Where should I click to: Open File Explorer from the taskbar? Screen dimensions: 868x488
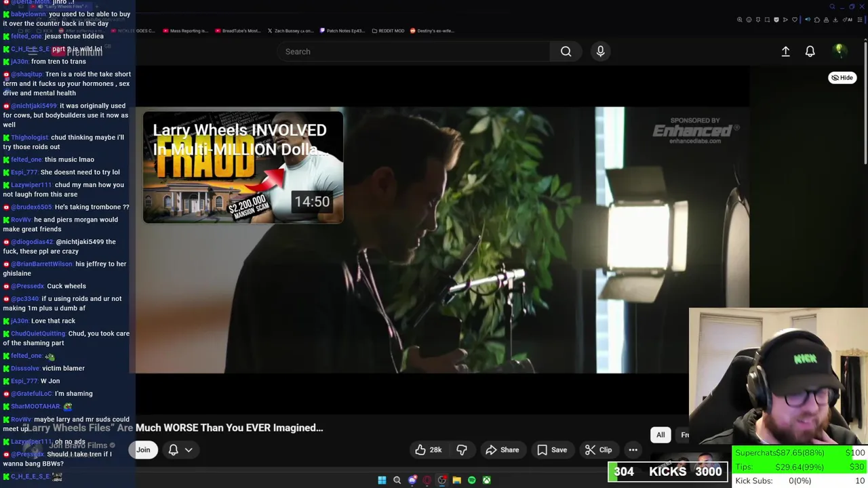[456, 480]
